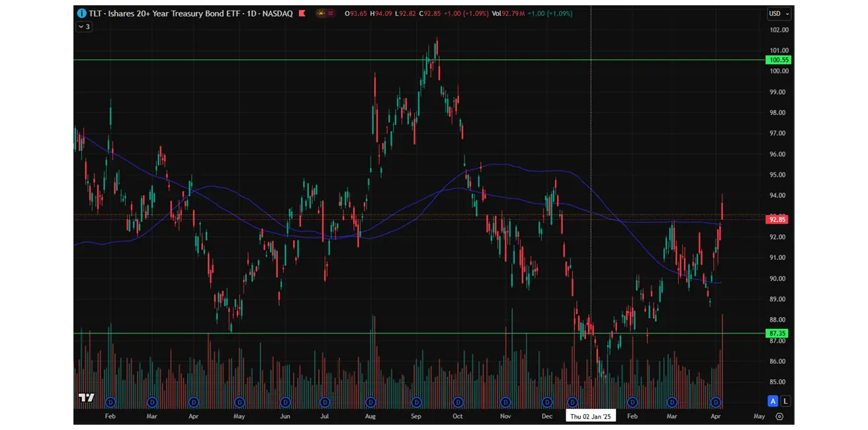Open the TradingView logo on the chart
This screenshot has width=868, height=430.
pyautogui.click(x=86, y=398)
